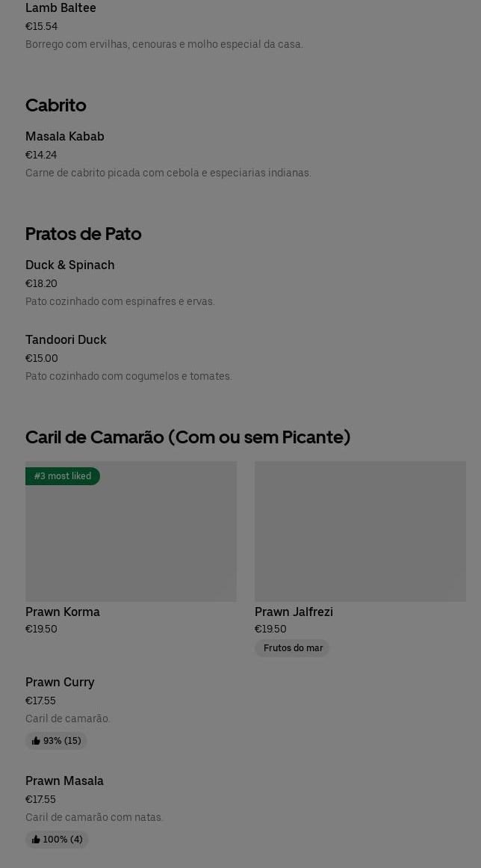Choose the Duck & Spinach dish

(70, 265)
